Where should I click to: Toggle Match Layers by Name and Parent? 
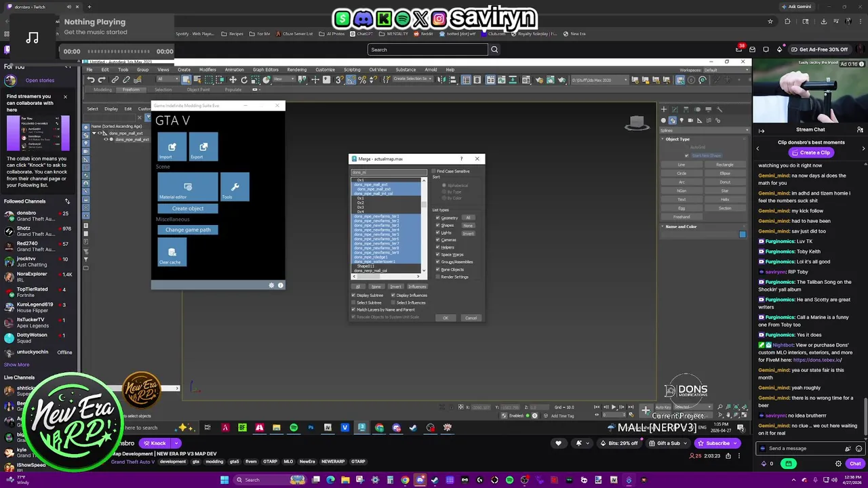coord(353,310)
